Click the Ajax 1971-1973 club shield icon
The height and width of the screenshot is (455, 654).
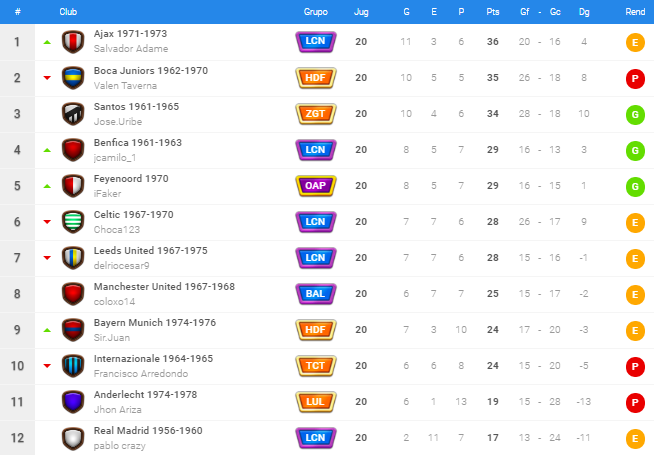pyautogui.click(x=73, y=42)
